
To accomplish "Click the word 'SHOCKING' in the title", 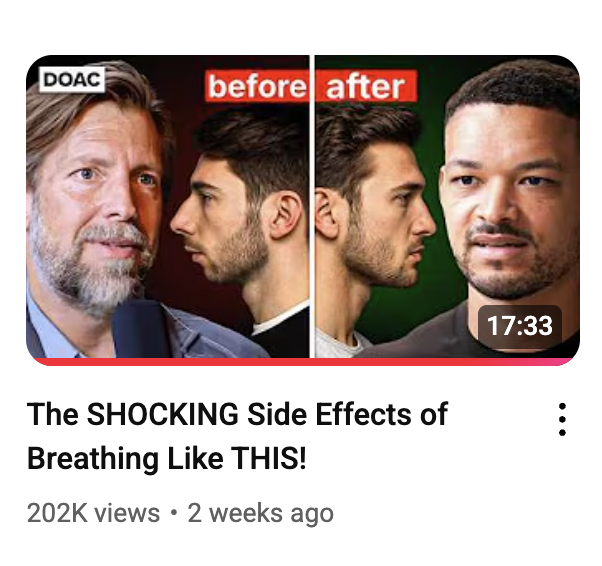I will (x=162, y=414).
